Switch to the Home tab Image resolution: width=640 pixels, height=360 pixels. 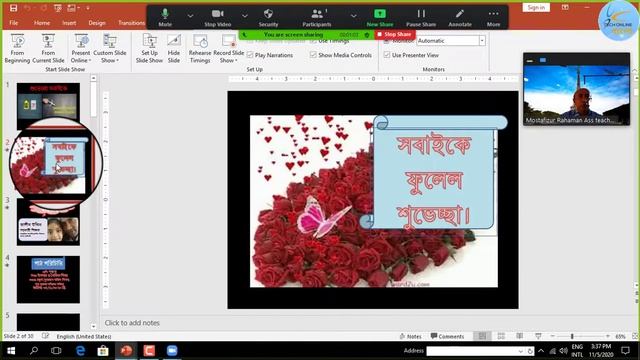click(42, 23)
